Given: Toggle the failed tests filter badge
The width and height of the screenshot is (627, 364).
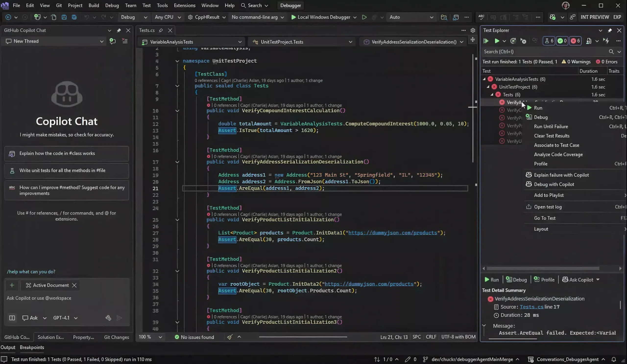Looking at the screenshot, I should coord(575,41).
